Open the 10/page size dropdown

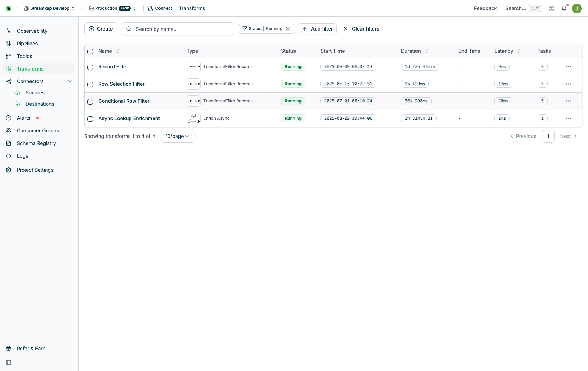point(177,136)
